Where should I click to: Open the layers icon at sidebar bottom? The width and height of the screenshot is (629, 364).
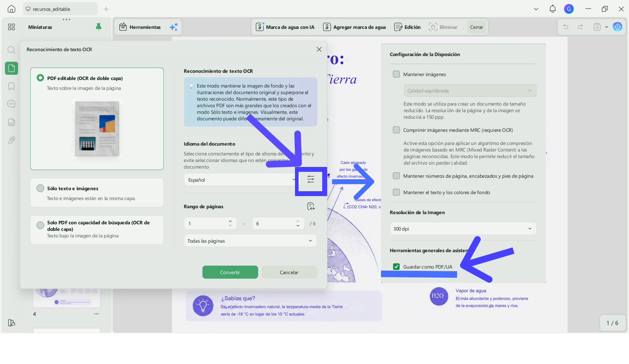point(11,323)
